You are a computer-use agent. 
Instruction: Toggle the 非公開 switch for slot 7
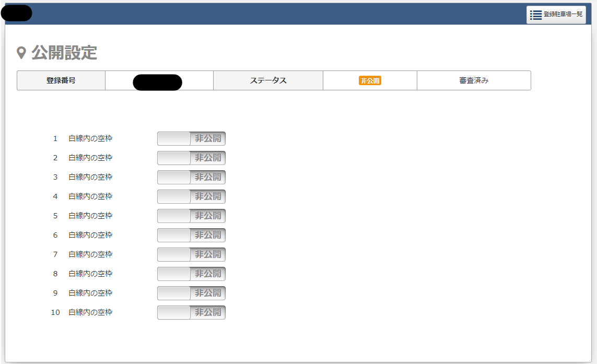(191, 254)
